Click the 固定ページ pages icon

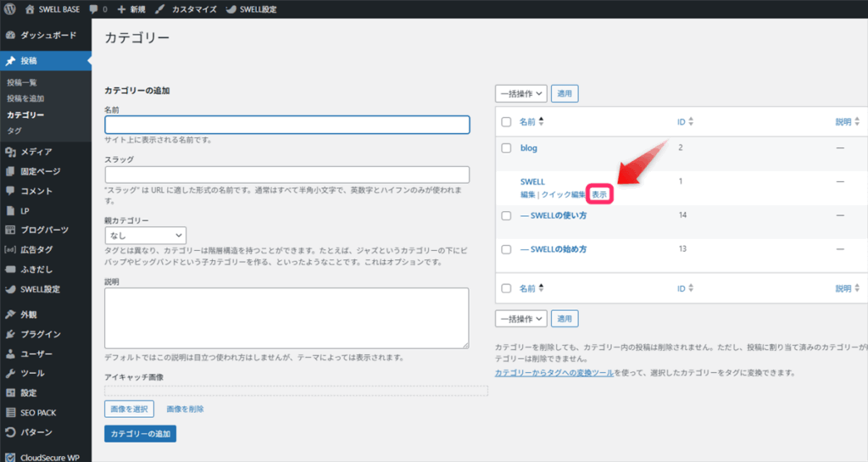10,171
